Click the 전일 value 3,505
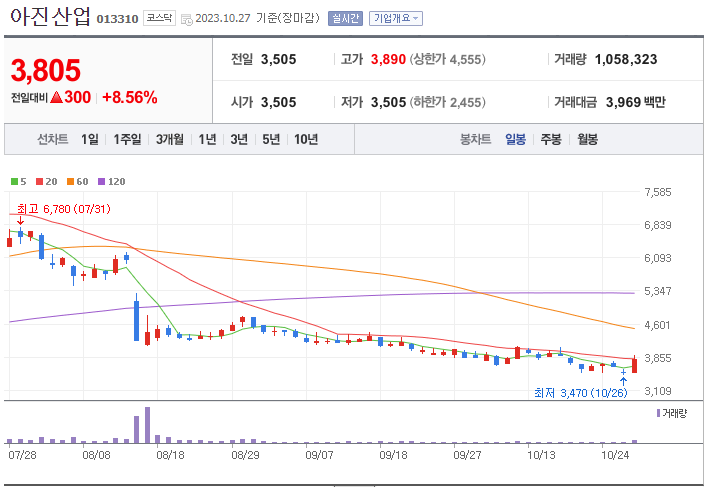Screen dimensions: 704x487 coord(278,59)
